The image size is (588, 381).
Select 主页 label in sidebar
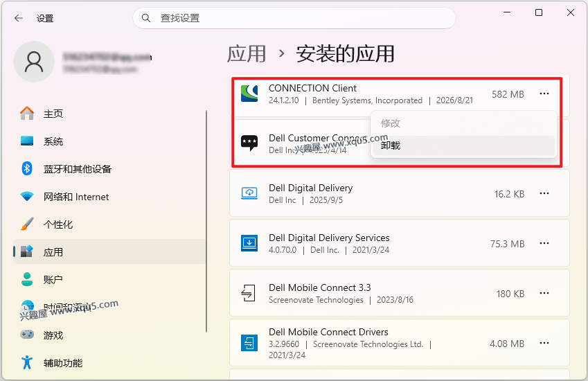coord(53,114)
